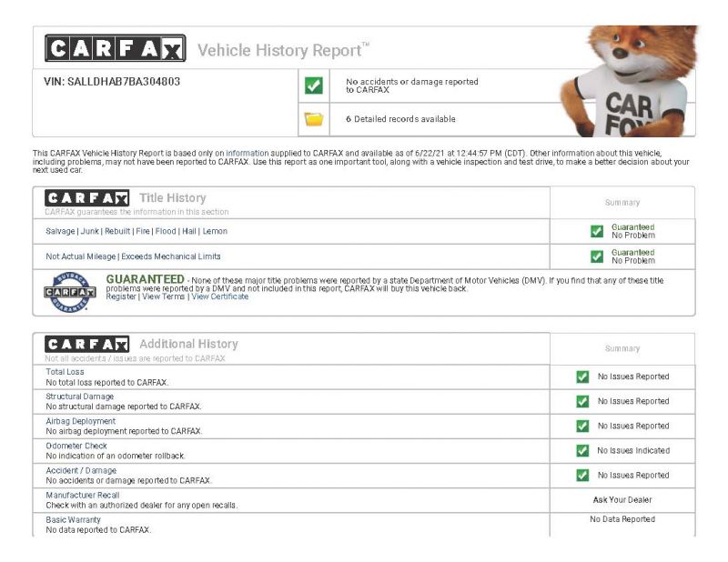Open the Structural Damage link
Viewport: 728px width, 562px height.
pos(80,396)
